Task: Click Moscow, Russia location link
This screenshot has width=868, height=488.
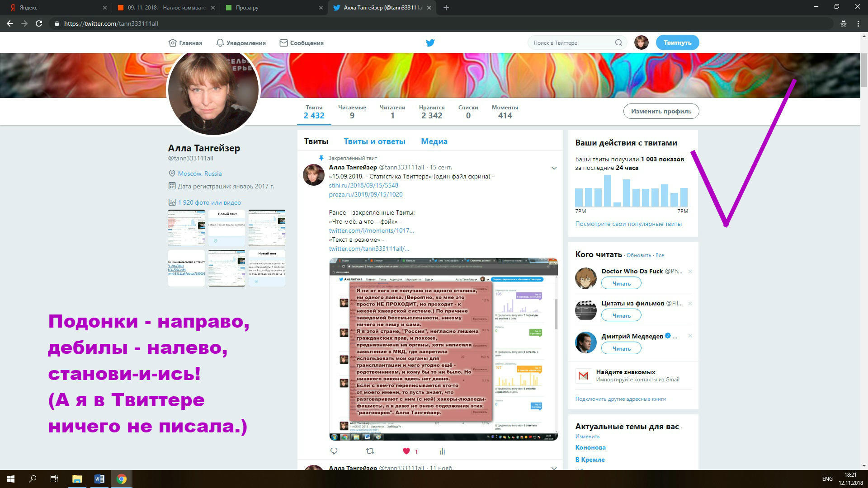Action: point(200,174)
